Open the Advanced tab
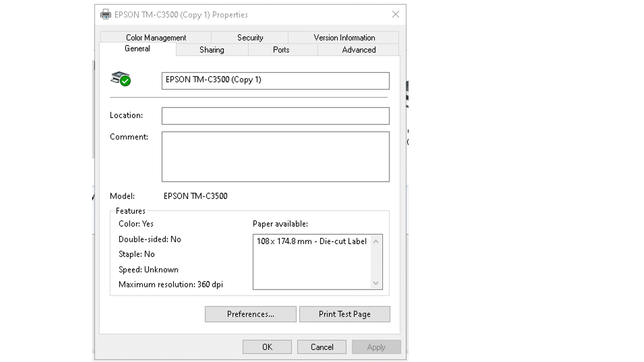Image resolution: width=644 pixels, height=362 pixels. 359,50
